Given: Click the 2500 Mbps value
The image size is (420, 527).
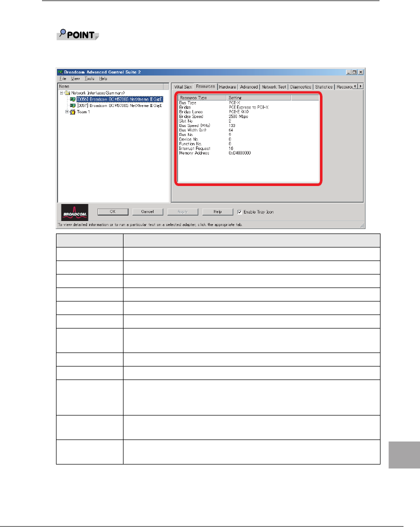Looking at the screenshot, I should click(x=238, y=116).
